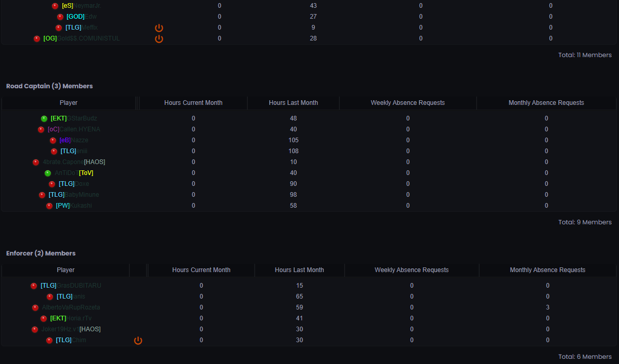This screenshot has width=619, height=364.
Task: Sort Enforcer table by Monthly Absence Requests
Action: 547,270
